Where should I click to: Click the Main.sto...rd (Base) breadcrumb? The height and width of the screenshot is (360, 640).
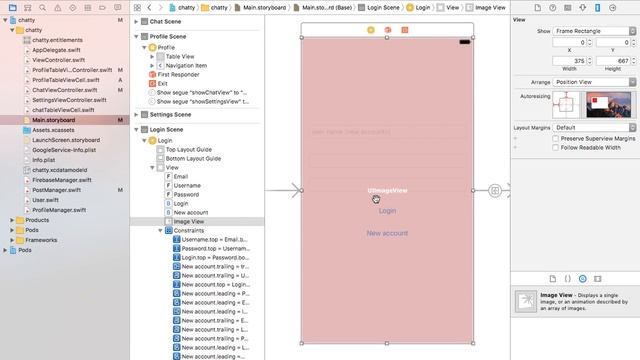[322, 7]
